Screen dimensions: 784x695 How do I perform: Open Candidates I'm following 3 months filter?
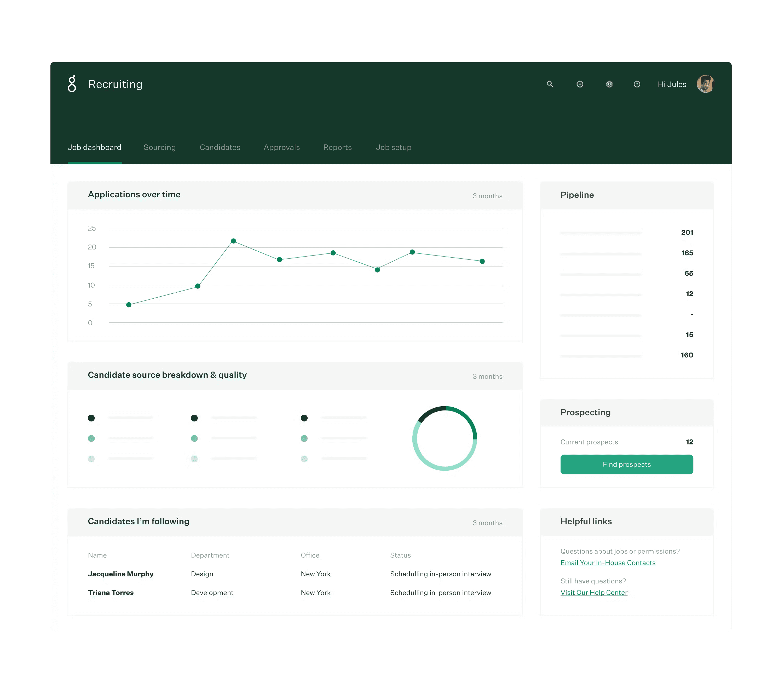point(487,523)
